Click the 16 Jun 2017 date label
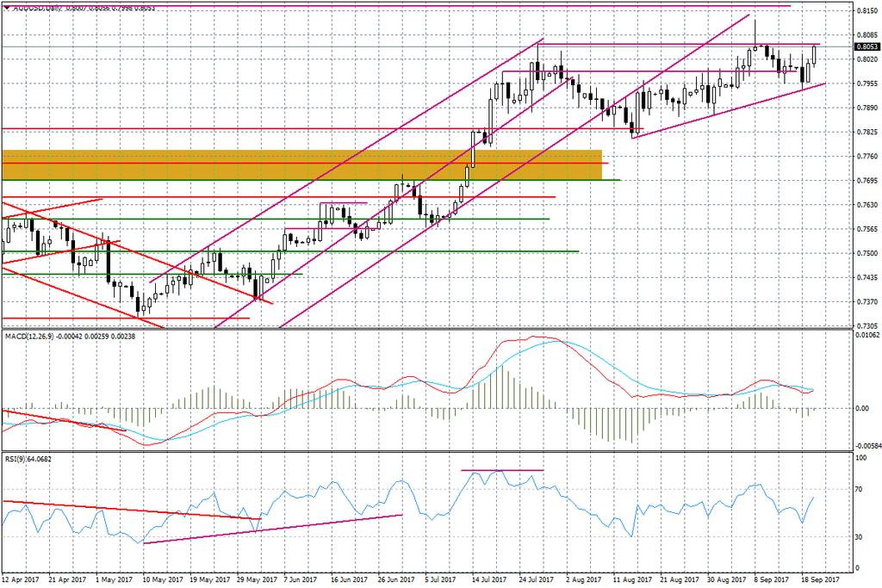Screen dimensions: 882x588 click(350, 579)
